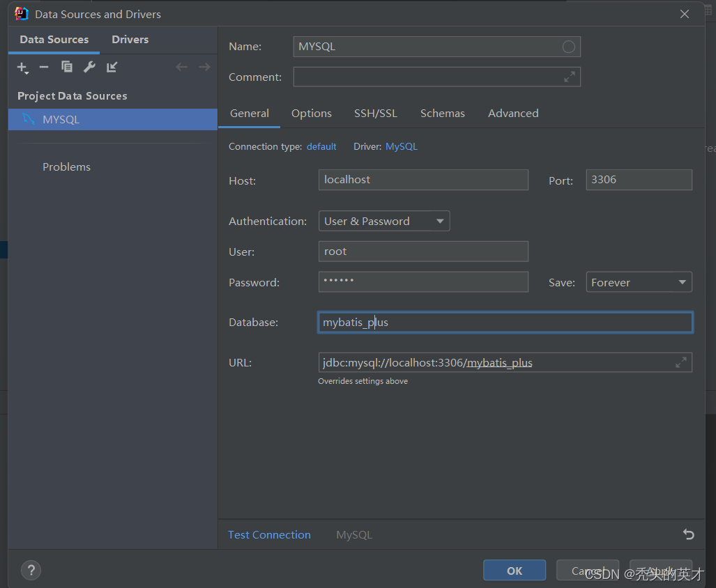
Task: Click the URL field jdbc:mysql
Action: tap(505, 363)
